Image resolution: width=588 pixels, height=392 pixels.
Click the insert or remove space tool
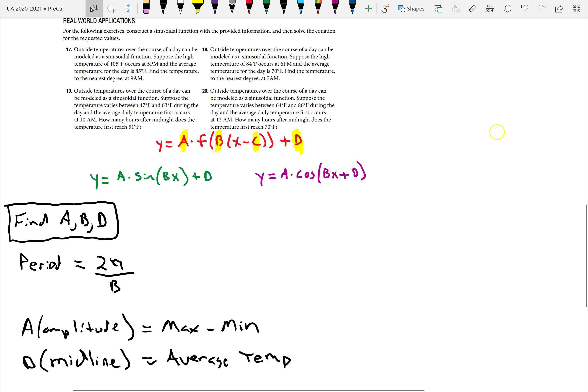(x=128, y=9)
